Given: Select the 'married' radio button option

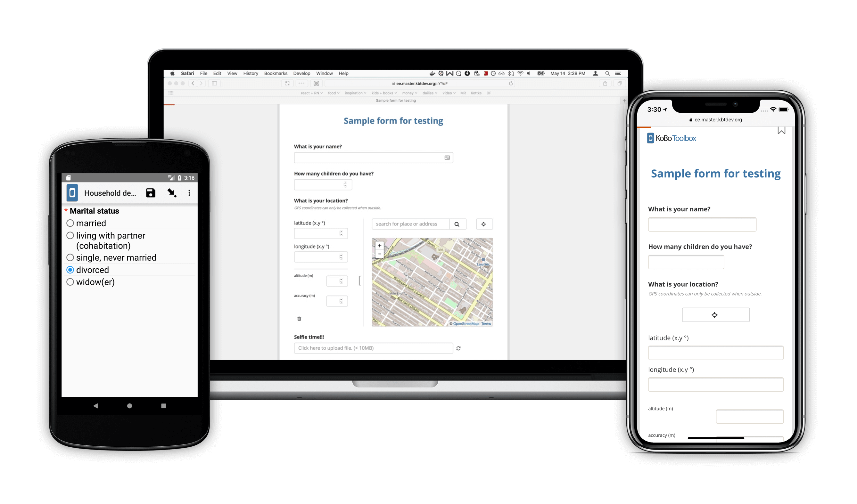Looking at the screenshot, I should [70, 223].
